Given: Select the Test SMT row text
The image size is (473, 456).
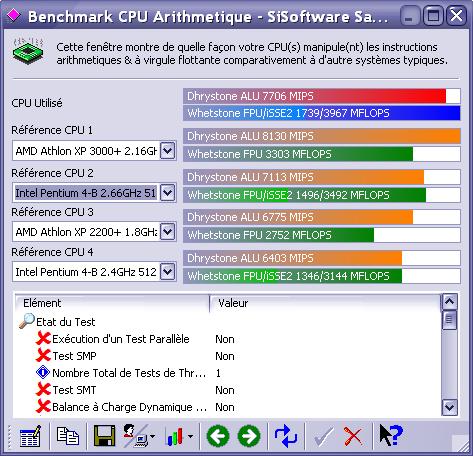Looking at the screenshot, I should (x=74, y=390).
